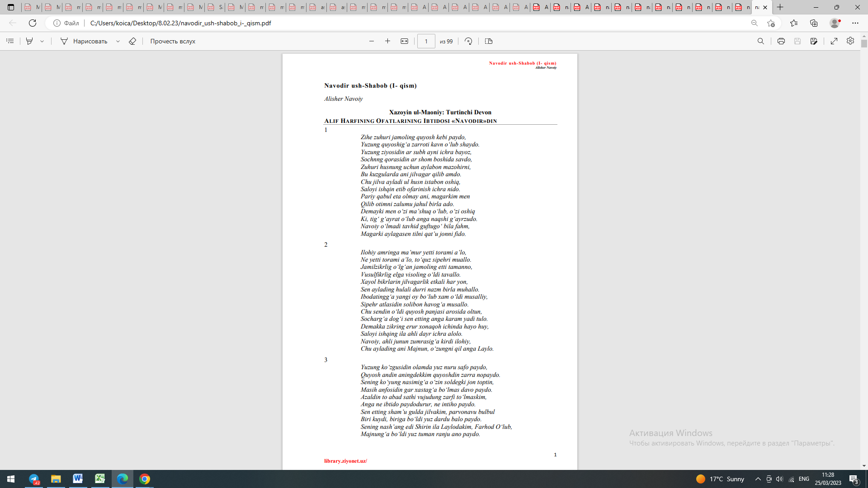Click the address bar file path

tap(180, 23)
